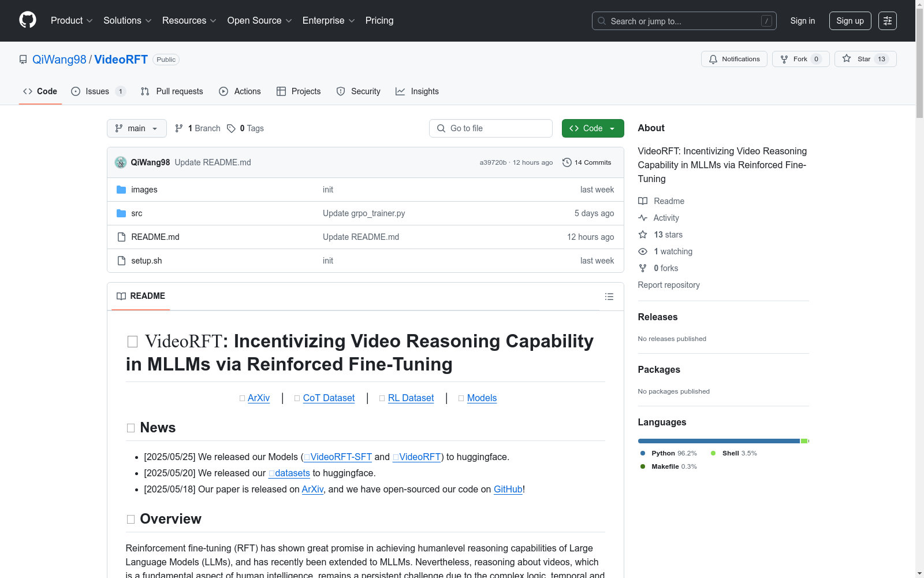Open the 'Update grpo_trainer.py' commit message
Screen dimensions: 924x578
click(364, 213)
